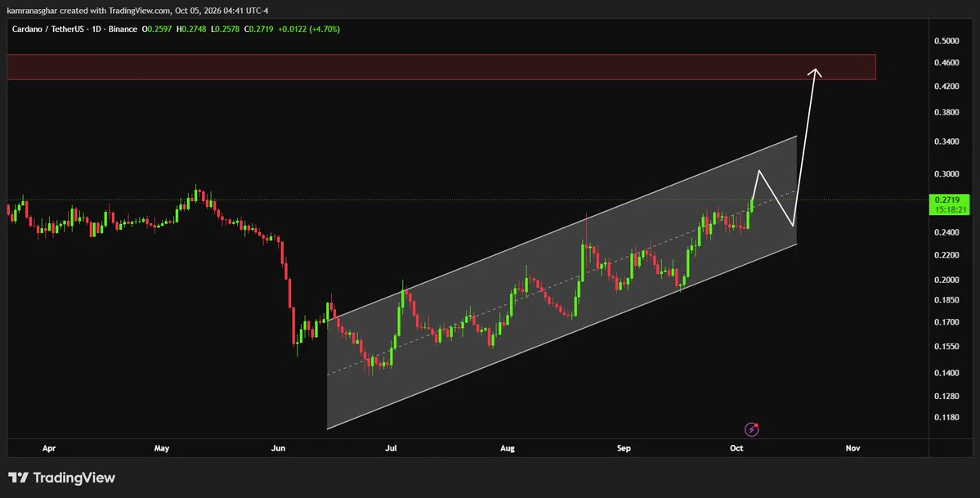Click the 0.1550 price axis label
This screenshot has height=498, width=980.
[x=946, y=347]
